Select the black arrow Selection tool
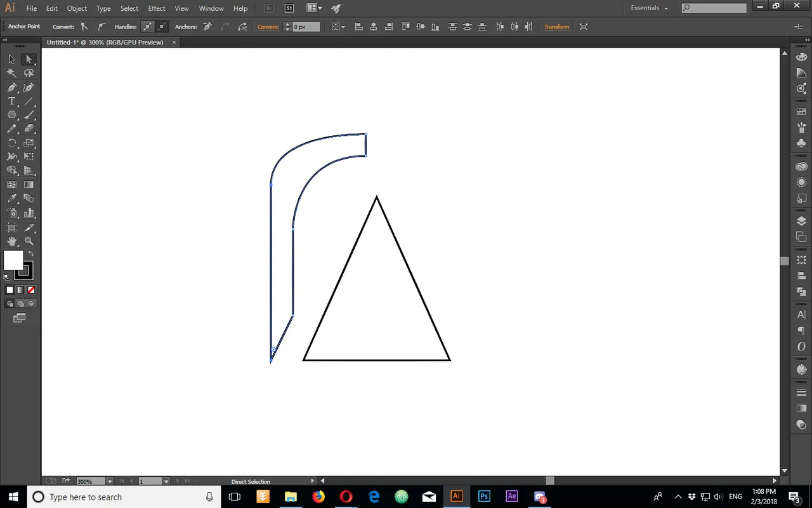The image size is (812, 508). click(11, 59)
